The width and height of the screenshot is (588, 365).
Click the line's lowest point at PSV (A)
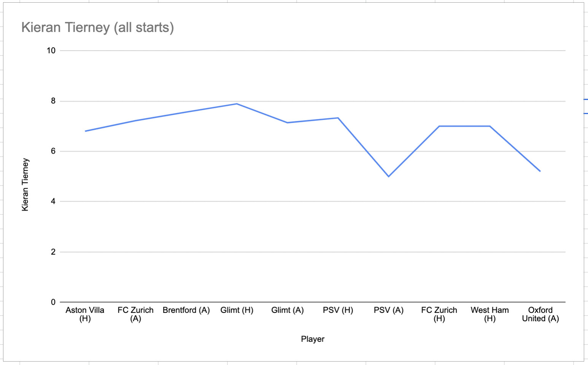pos(388,176)
